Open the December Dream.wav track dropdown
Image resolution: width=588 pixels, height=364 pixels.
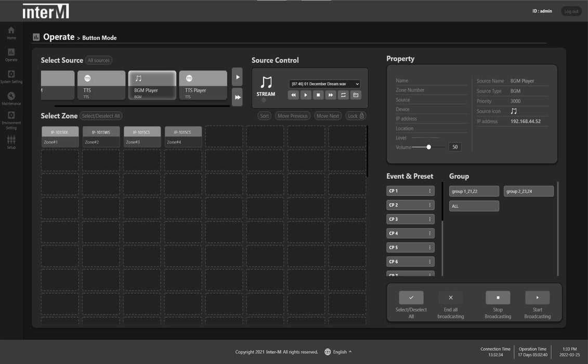325,84
